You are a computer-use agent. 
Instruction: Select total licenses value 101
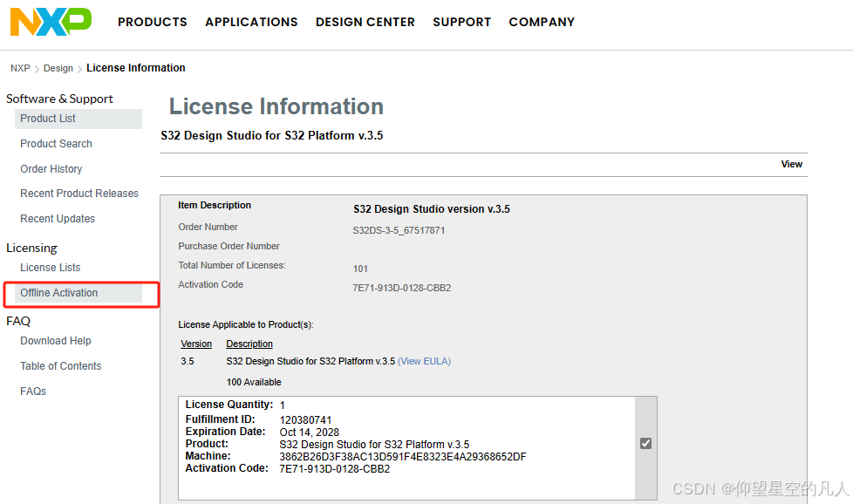click(x=360, y=269)
